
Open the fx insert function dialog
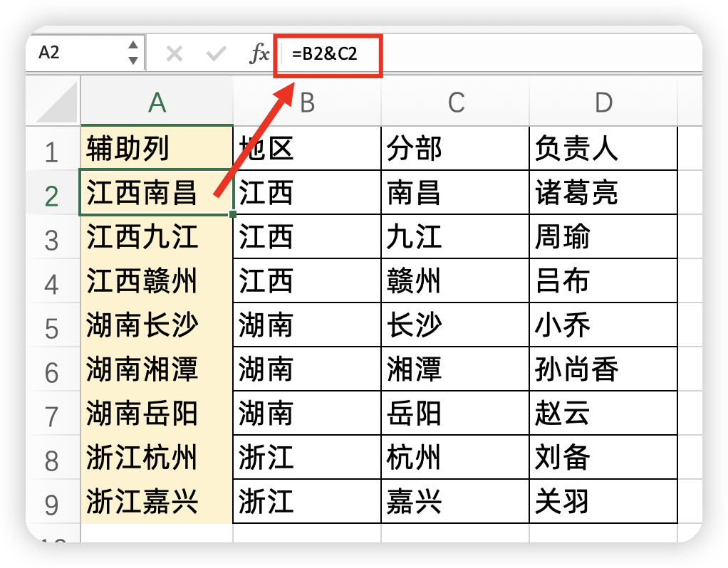point(259,53)
